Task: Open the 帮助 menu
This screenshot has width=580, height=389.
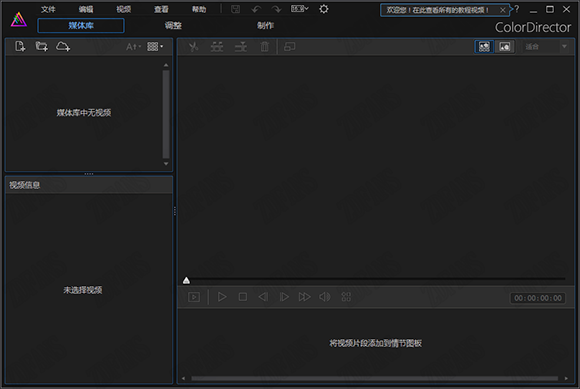Action: click(199, 9)
